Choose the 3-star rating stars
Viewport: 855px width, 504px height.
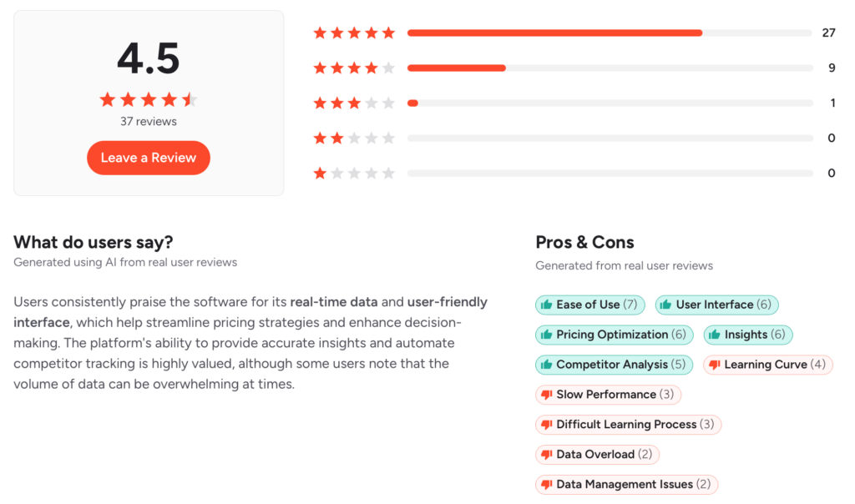click(x=354, y=103)
